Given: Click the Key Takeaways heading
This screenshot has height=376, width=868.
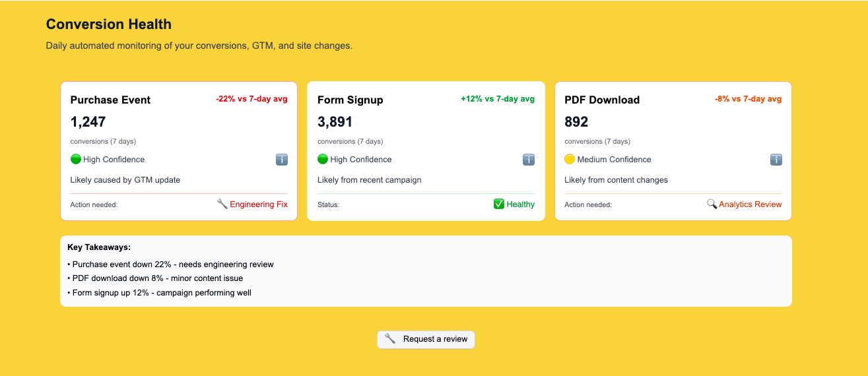Looking at the screenshot, I should 99,247.
